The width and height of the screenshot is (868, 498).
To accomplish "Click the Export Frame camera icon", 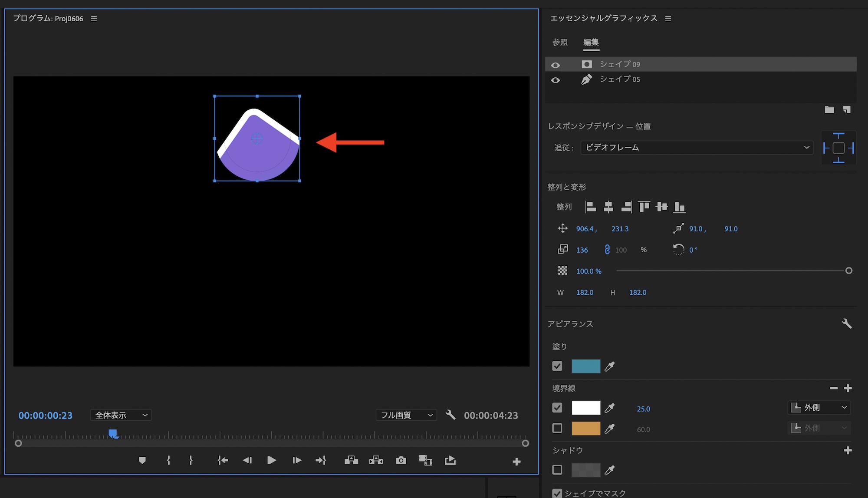I will coord(401,460).
